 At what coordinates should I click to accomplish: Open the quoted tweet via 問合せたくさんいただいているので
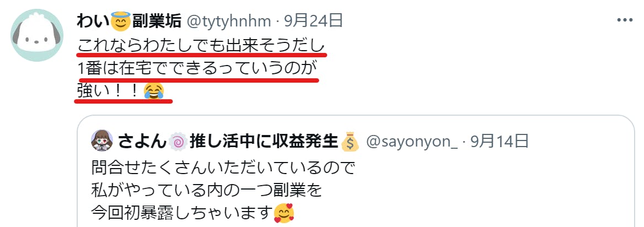[x=222, y=167]
